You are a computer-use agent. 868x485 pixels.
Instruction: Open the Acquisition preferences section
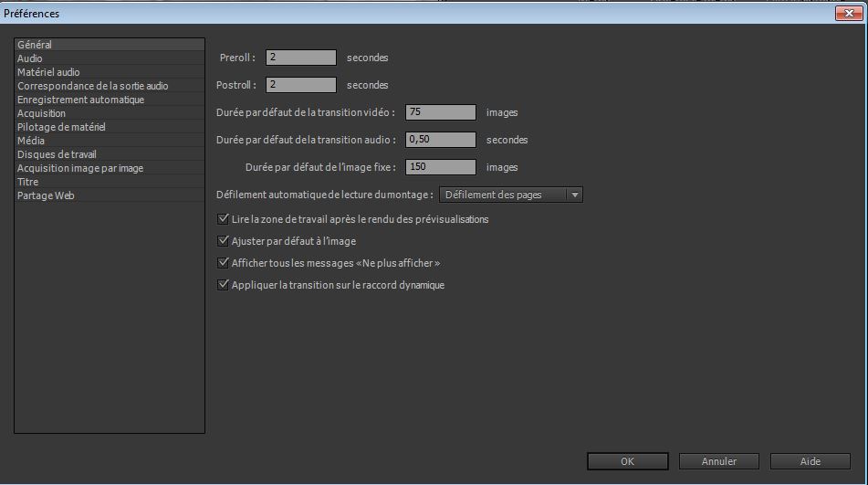[41, 113]
